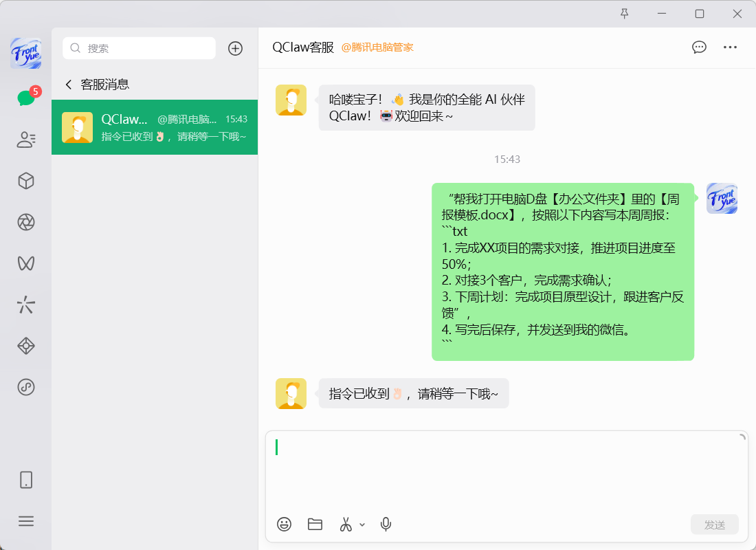
Task: Select the 哈喽宝子 welcome message bubble
Action: pyautogui.click(x=427, y=107)
